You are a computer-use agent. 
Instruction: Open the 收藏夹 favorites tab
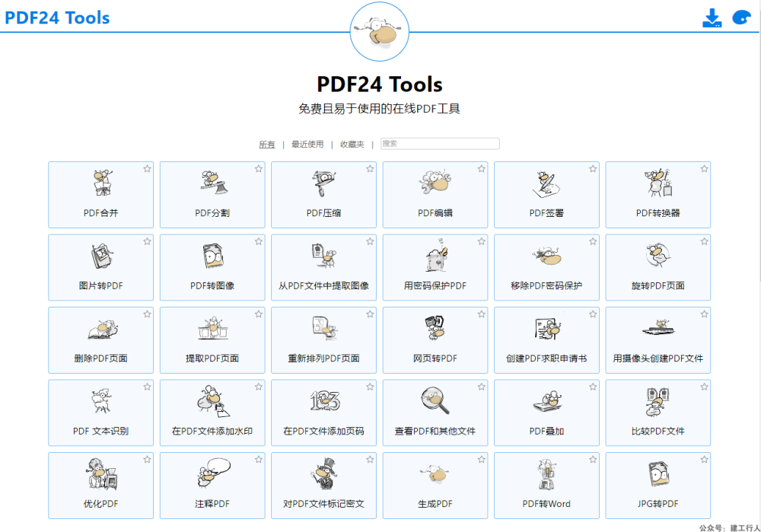tap(352, 144)
